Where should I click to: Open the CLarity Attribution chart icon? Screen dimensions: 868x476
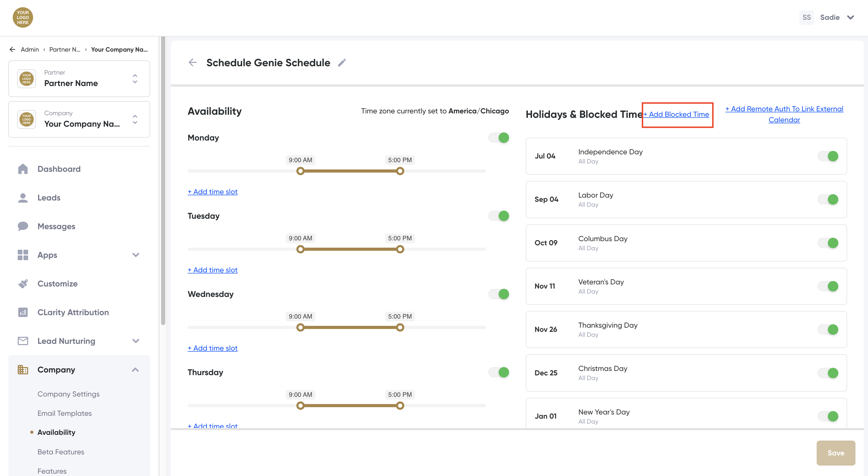[23, 312]
